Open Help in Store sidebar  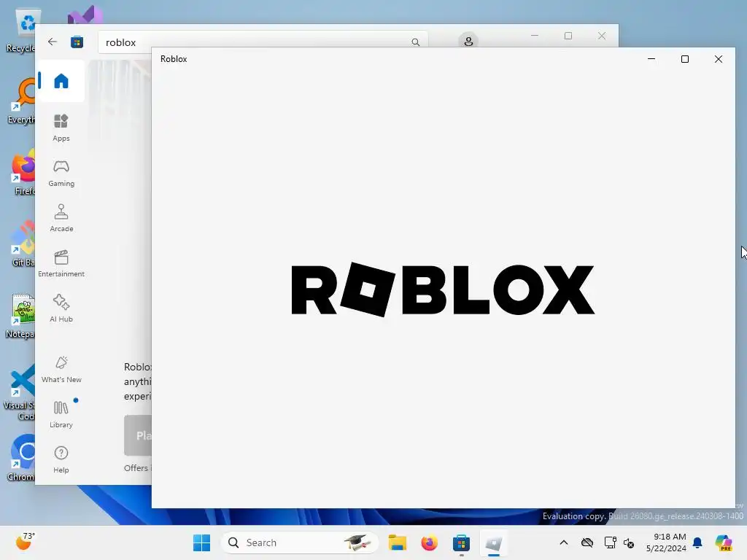pyautogui.click(x=61, y=459)
